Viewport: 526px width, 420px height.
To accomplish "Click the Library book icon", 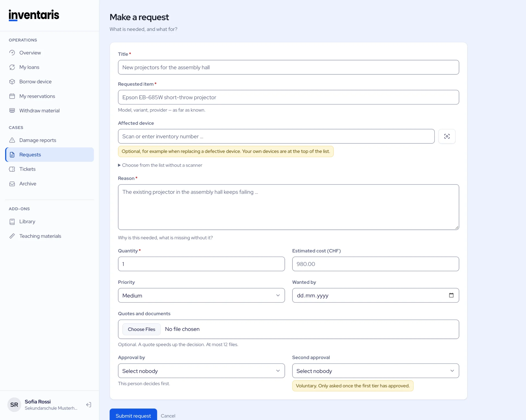I will 12,222.
